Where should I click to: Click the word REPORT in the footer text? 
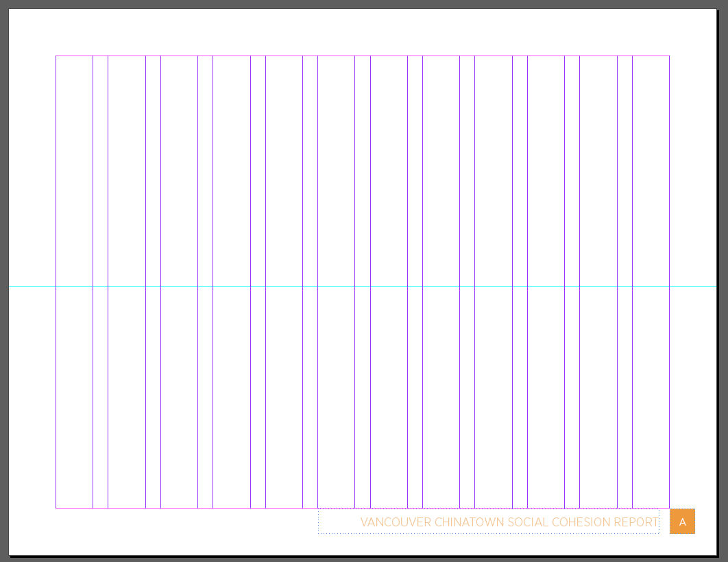(635, 522)
